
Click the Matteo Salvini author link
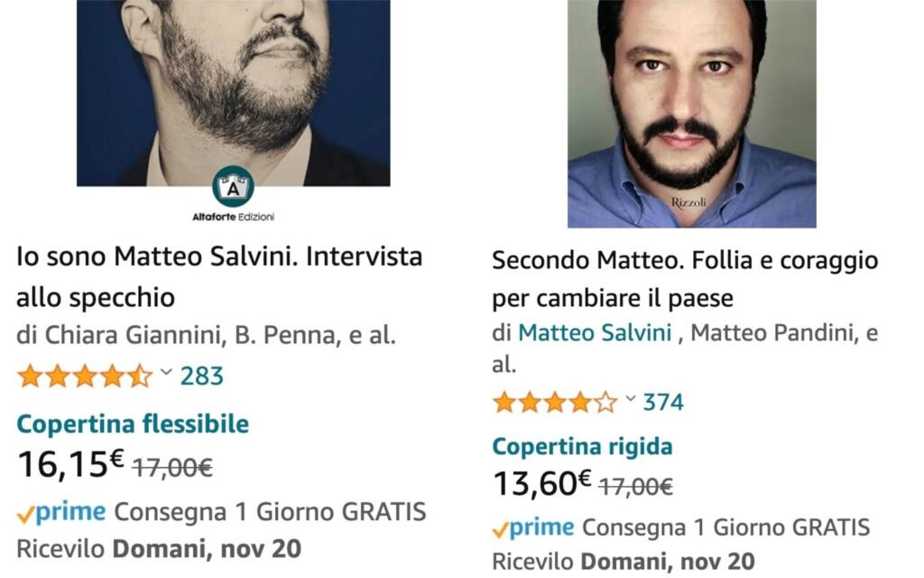595,333
